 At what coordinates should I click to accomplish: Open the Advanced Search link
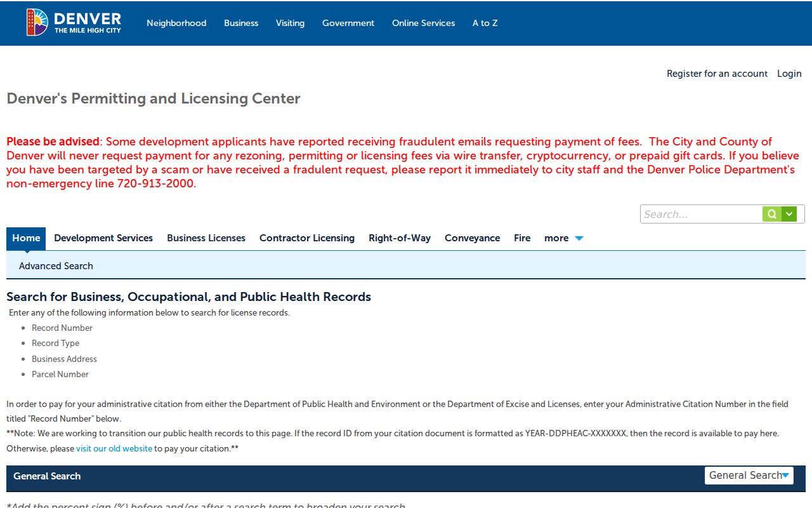click(x=56, y=266)
